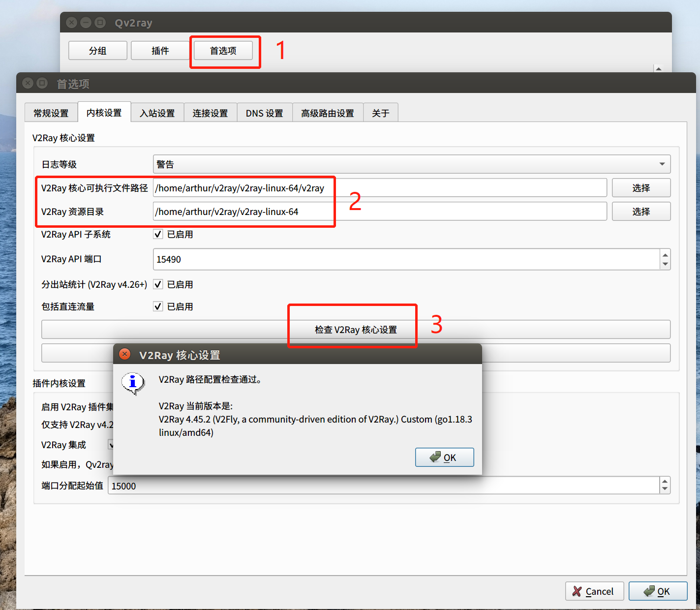Toggle the 包括直连流量 checkbox
This screenshot has height=610, width=700.
(158, 306)
